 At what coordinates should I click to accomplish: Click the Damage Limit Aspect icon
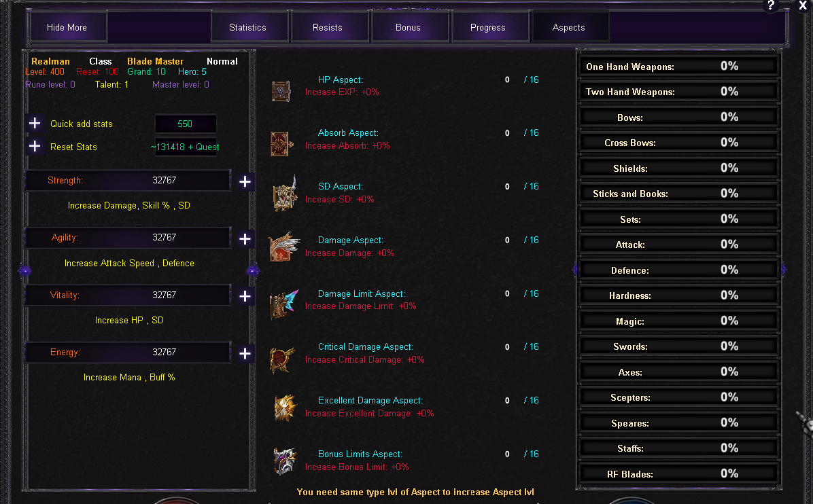point(284,304)
